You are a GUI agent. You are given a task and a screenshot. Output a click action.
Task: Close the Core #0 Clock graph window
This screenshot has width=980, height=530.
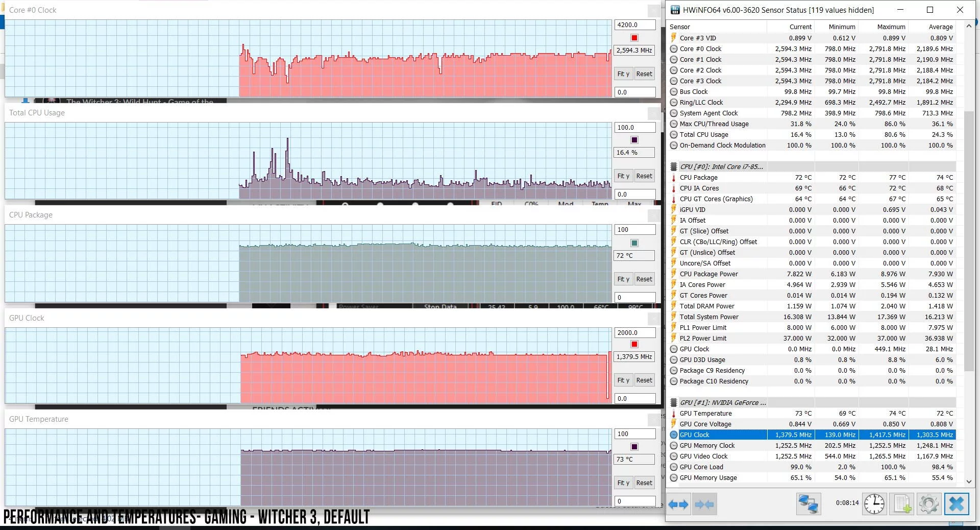point(654,11)
